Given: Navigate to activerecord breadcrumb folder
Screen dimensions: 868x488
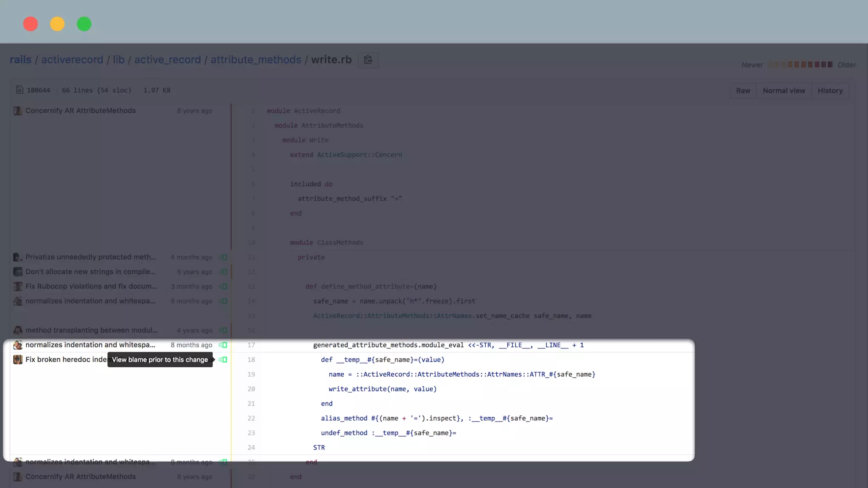Looking at the screenshot, I should (72, 60).
